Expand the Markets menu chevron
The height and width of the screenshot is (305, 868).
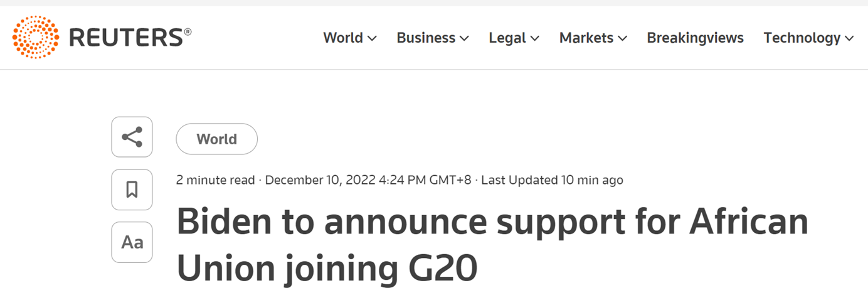622,39
